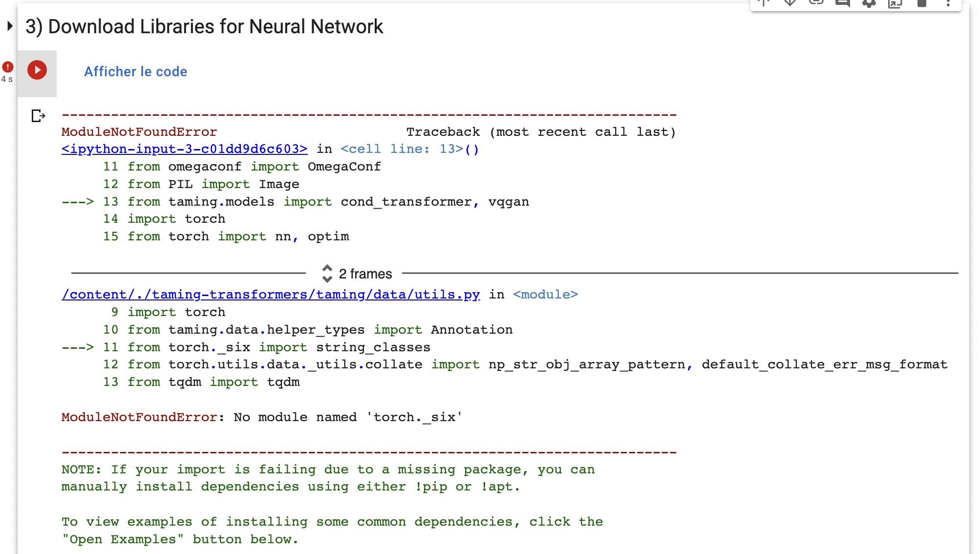Open the more cell actions menu
Screen dimensions: 980x554
point(948,4)
